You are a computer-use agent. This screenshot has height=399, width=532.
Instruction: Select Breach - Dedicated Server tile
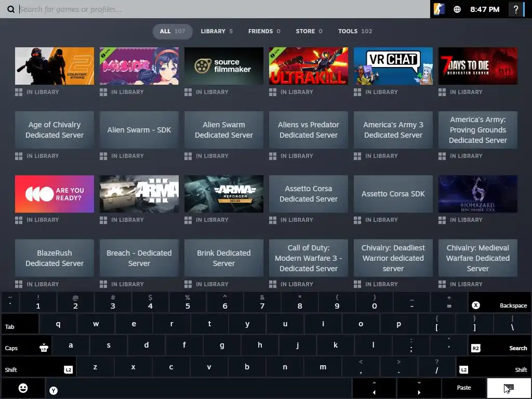[x=139, y=258]
